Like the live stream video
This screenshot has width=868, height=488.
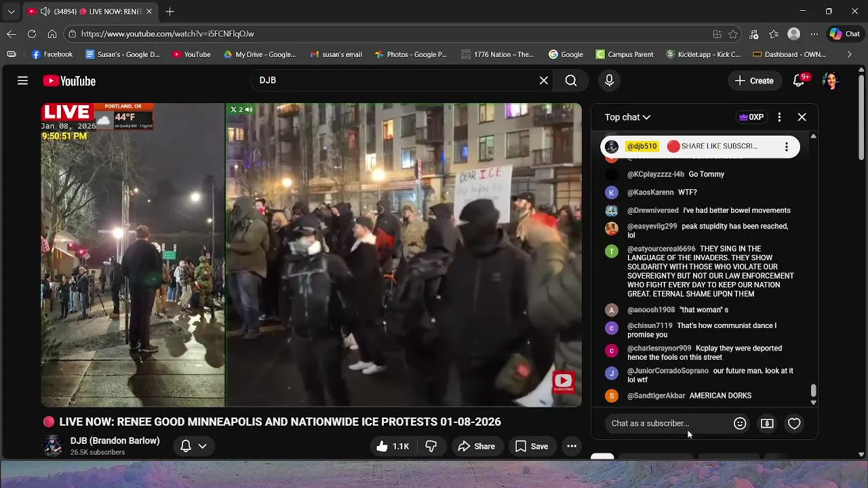pos(393,446)
